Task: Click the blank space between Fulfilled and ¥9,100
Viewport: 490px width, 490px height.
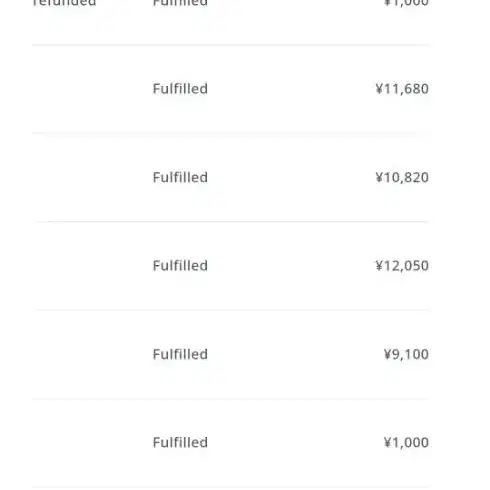Action: [x=295, y=354]
